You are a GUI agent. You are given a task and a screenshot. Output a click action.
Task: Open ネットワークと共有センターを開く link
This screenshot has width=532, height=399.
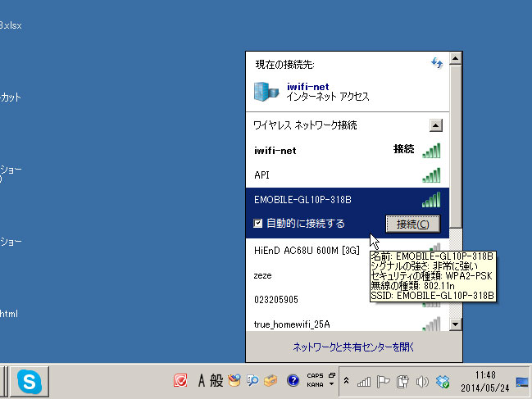pos(353,347)
